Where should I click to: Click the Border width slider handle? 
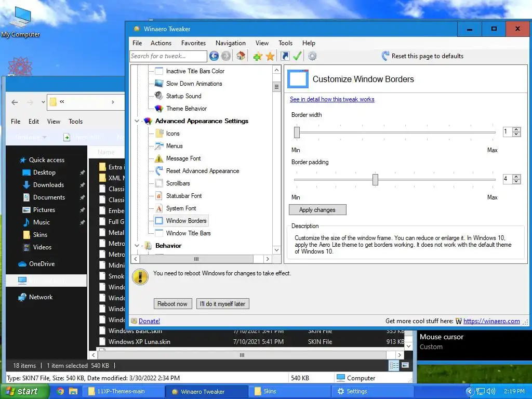tap(297, 132)
